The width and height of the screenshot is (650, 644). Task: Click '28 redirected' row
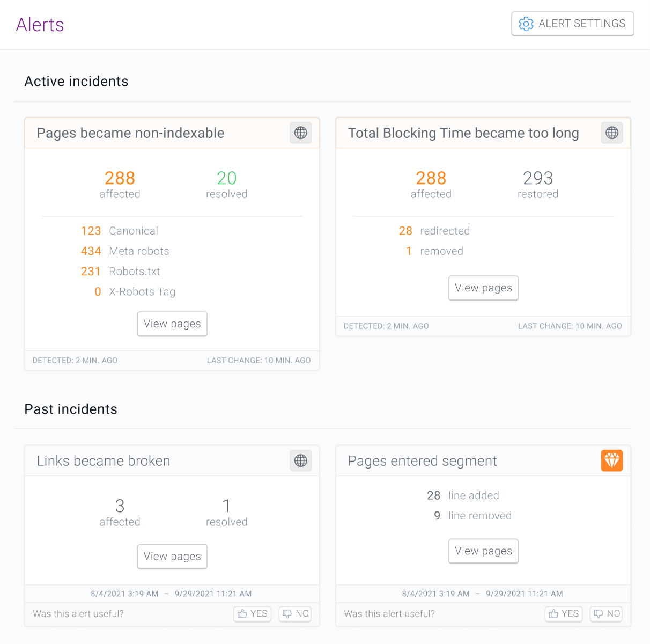click(434, 231)
